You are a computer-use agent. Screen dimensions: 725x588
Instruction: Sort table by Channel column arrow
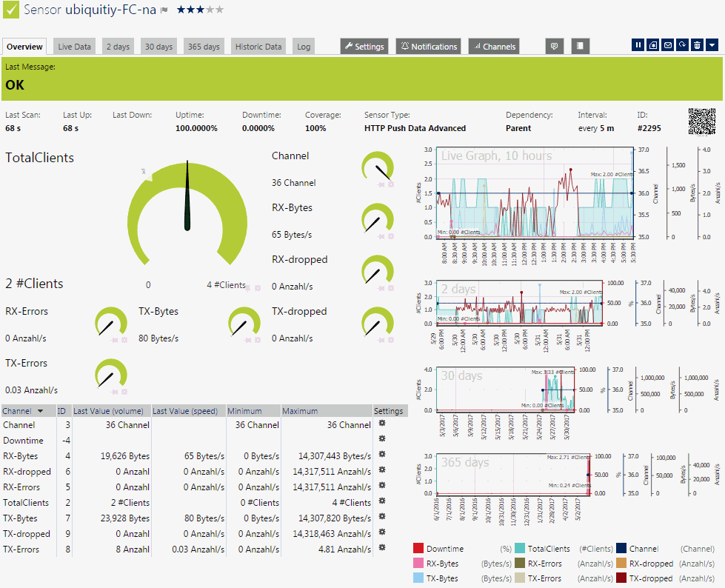pyautogui.click(x=40, y=411)
